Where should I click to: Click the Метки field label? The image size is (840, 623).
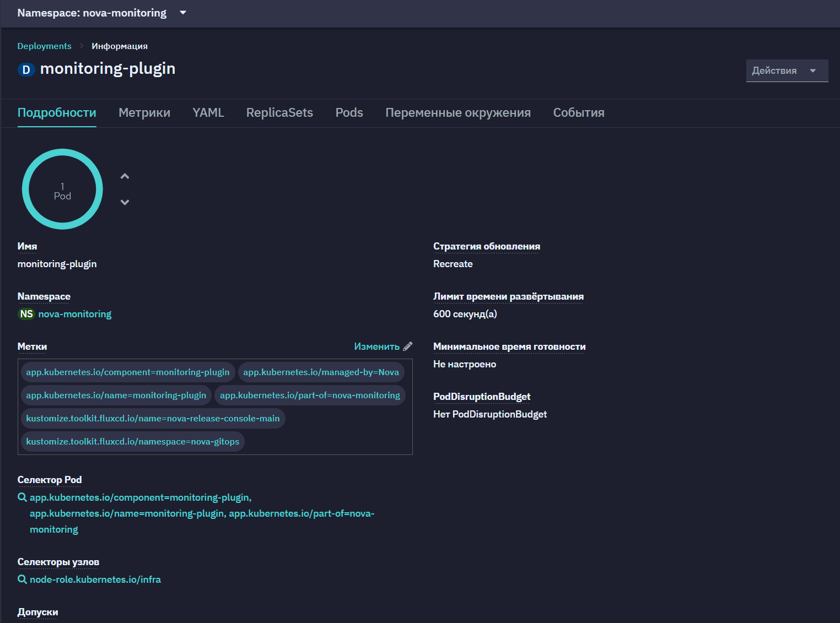pyautogui.click(x=32, y=346)
